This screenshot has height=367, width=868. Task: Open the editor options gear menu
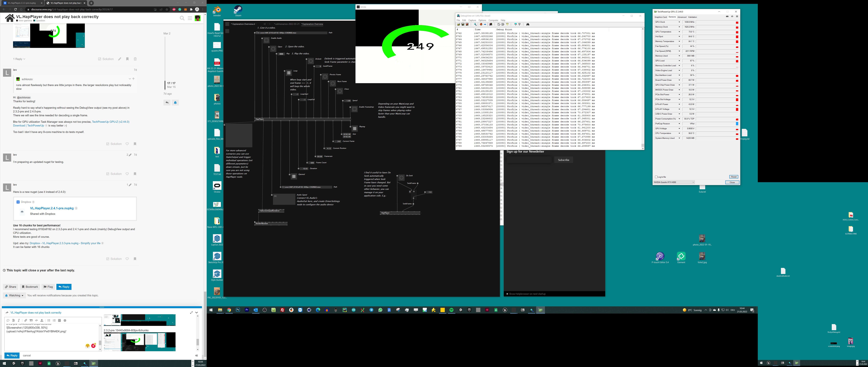tap(65, 320)
